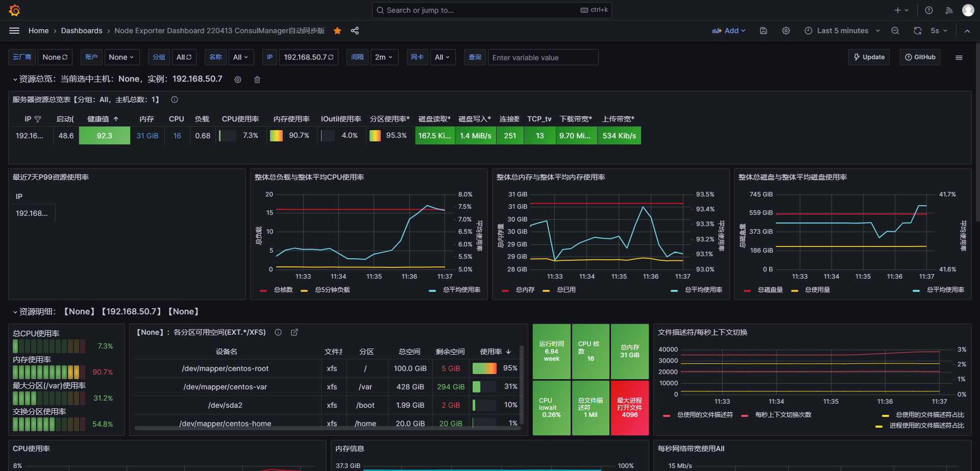
Task: Toggle the 总核数 legend series
Action: [x=283, y=290]
